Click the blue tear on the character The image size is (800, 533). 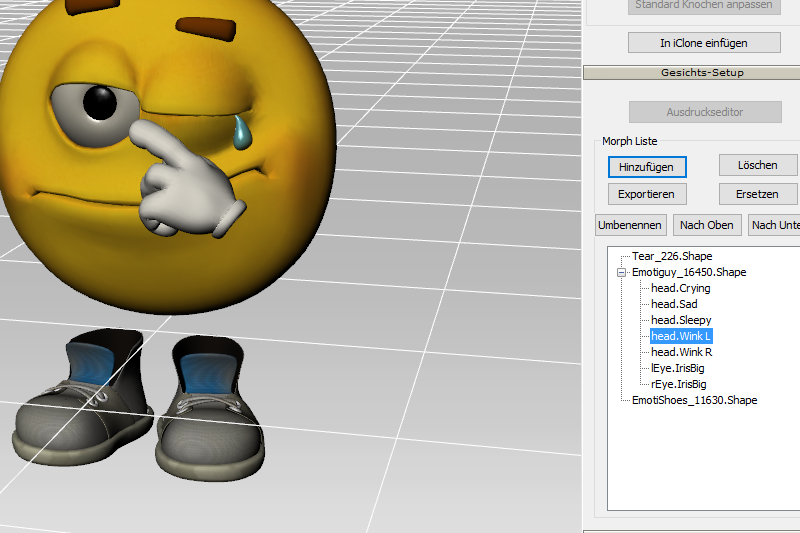tap(242, 134)
